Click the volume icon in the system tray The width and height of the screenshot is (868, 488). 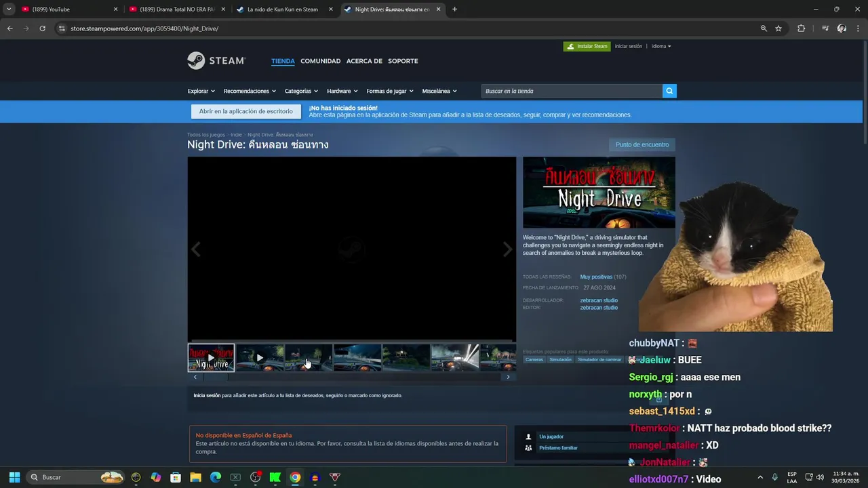tap(821, 477)
